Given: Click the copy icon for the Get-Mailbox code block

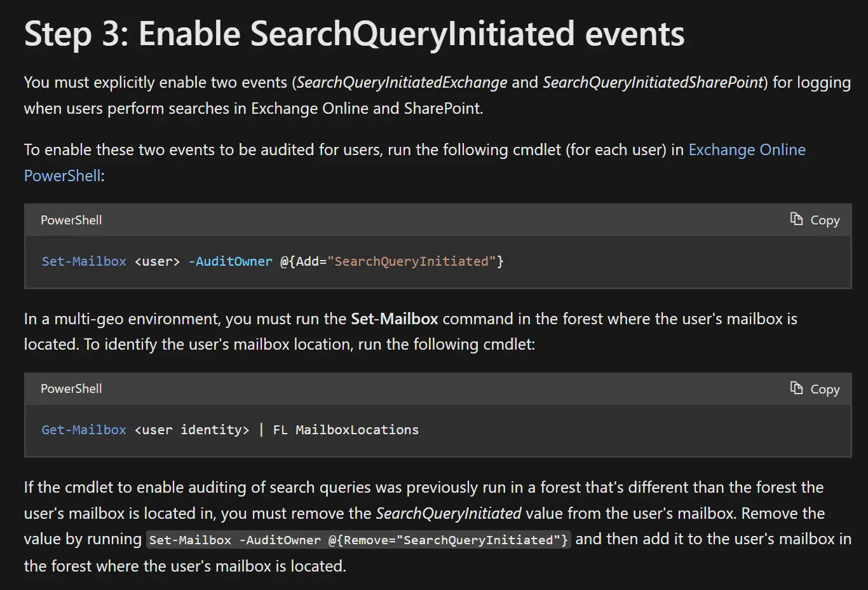Looking at the screenshot, I should click(815, 388).
